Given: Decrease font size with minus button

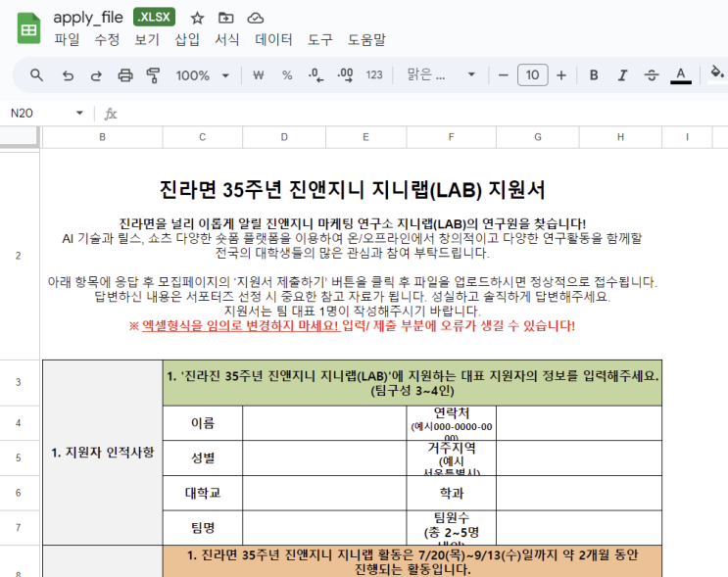Looking at the screenshot, I should [x=504, y=75].
